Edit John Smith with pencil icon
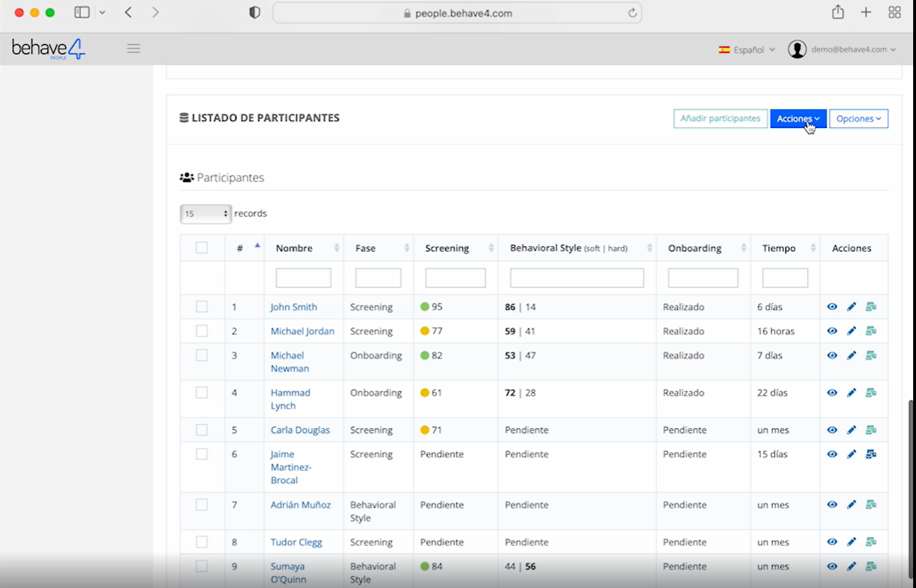Screen dimensions: 916x588 click(851, 306)
